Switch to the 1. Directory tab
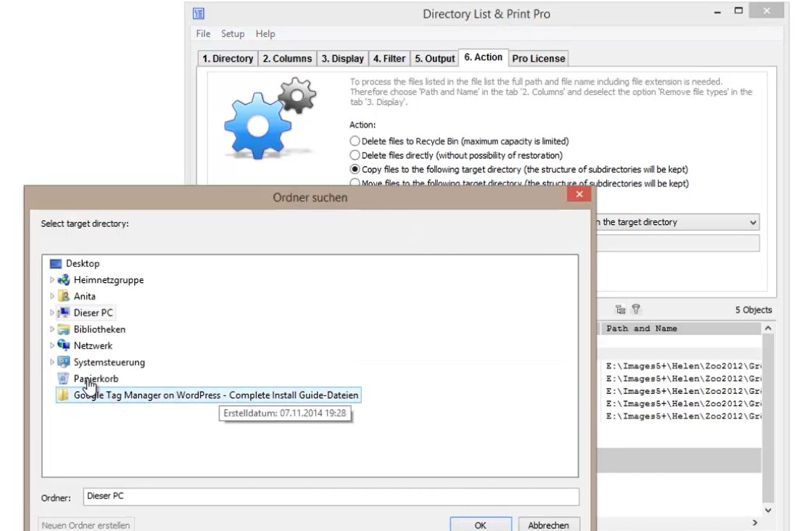Viewport: 812px width, 531px height. [x=228, y=59]
